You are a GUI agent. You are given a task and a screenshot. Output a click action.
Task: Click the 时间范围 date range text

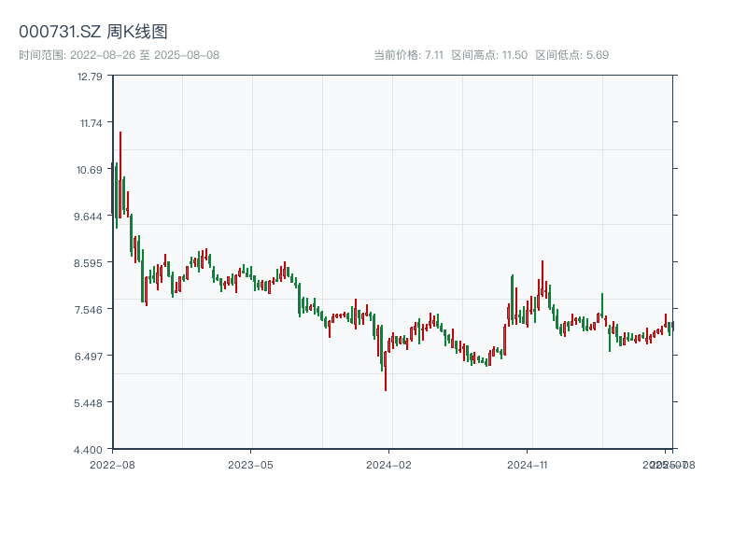pos(120,55)
